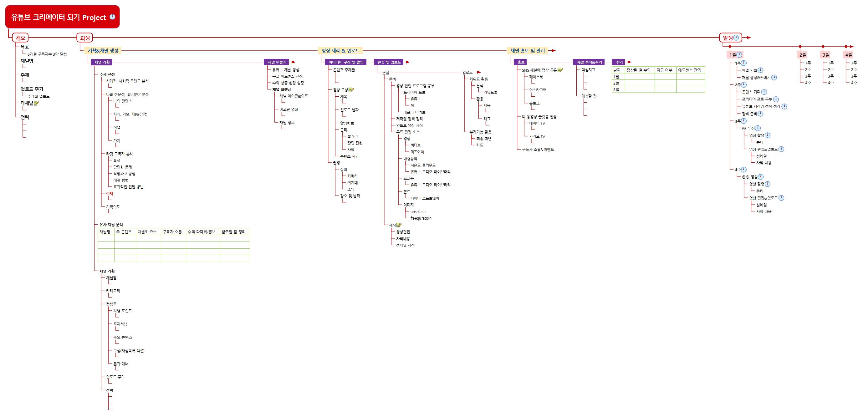The width and height of the screenshot is (868, 417).
Task: Select the 과정 branch node
Action: (84, 38)
